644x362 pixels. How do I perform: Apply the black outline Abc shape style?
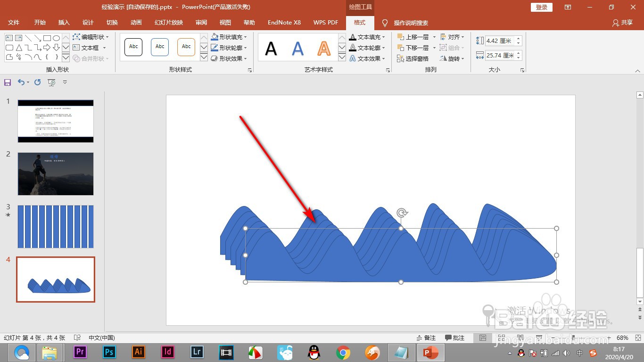point(133,47)
